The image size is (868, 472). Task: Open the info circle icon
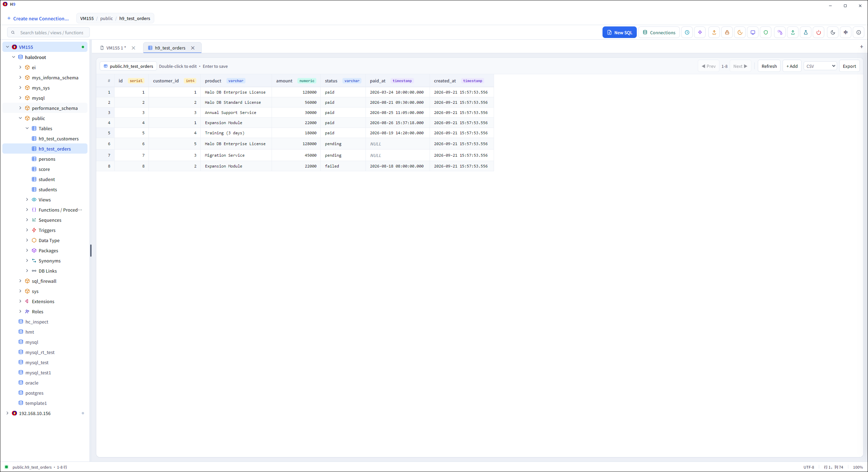coord(859,33)
